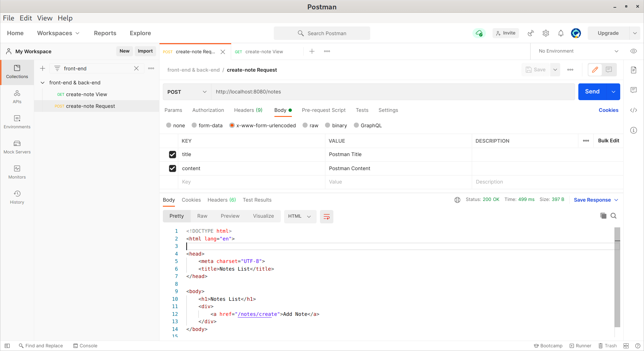Uncheck the title parameter checkbox
Image resolution: width=644 pixels, height=351 pixels.
click(x=173, y=154)
